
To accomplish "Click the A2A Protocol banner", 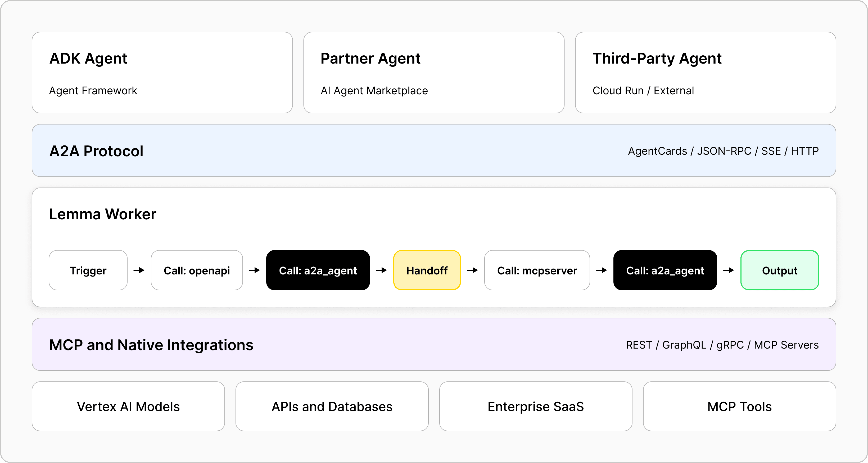I will coord(434,151).
